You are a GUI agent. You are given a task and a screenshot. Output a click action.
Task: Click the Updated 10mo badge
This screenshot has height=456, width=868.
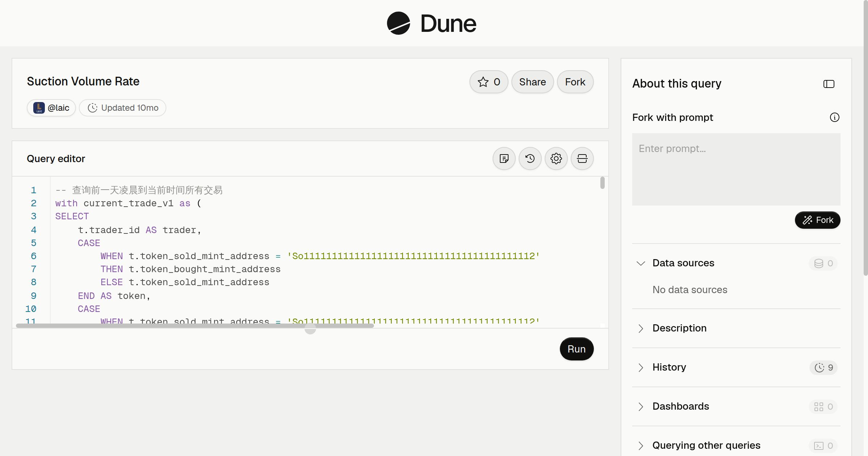click(x=123, y=108)
